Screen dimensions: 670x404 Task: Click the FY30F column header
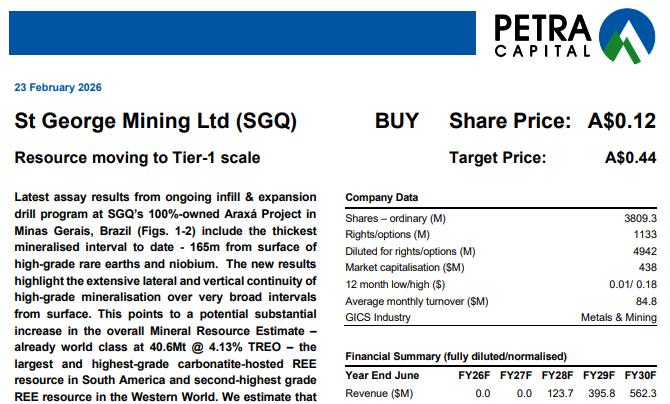click(x=641, y=376)
